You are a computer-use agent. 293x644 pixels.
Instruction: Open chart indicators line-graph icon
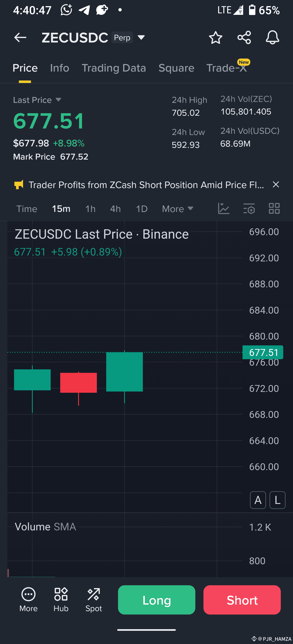tap(223, 209)
